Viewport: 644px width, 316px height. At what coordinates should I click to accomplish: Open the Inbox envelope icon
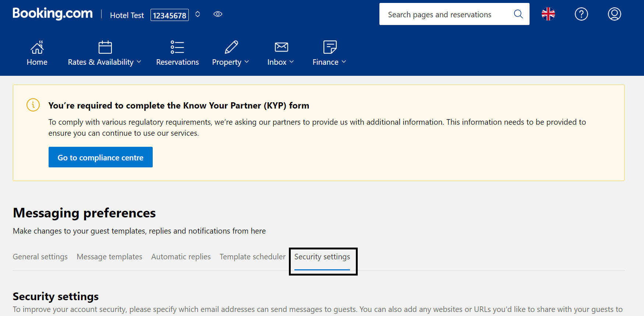(x=282, y=47)
